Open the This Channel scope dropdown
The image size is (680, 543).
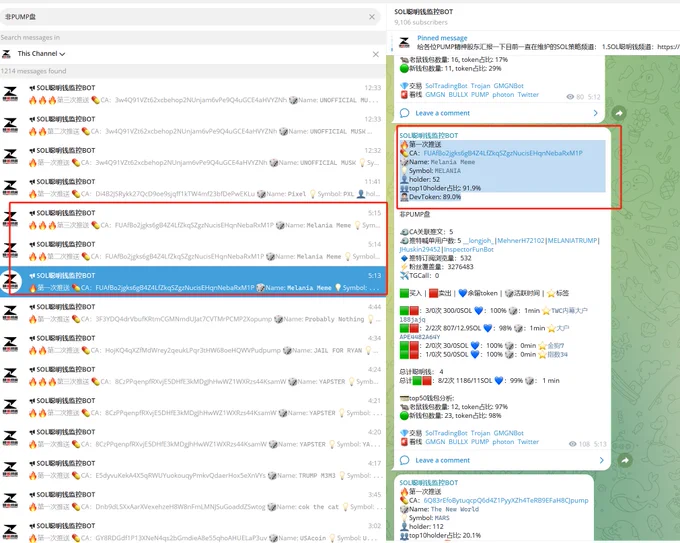pyautogui.click(x=41, y=54)
